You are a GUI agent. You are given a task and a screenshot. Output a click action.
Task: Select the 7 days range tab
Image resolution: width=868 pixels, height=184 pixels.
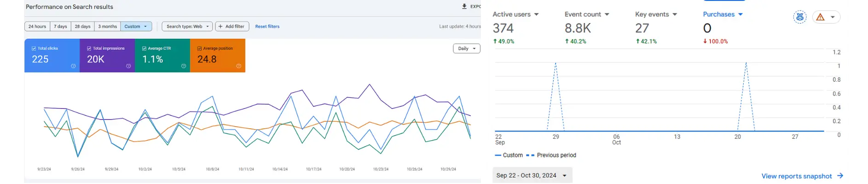pyautogui.click(x=60, y=26)
